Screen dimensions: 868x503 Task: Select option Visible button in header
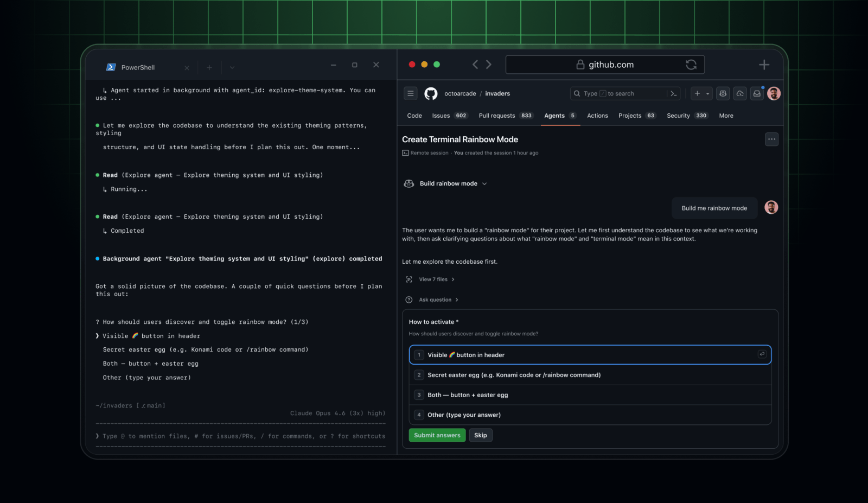coord(590,355)
